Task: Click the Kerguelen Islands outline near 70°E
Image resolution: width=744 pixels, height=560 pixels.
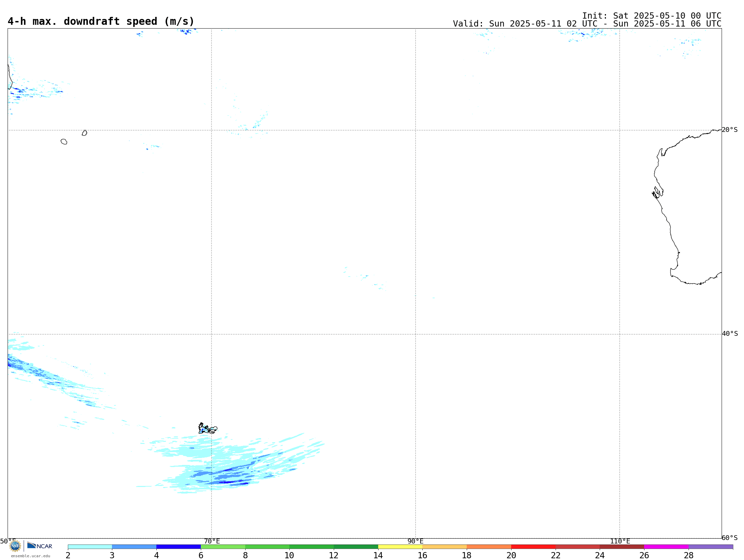Action: (208, 428)
